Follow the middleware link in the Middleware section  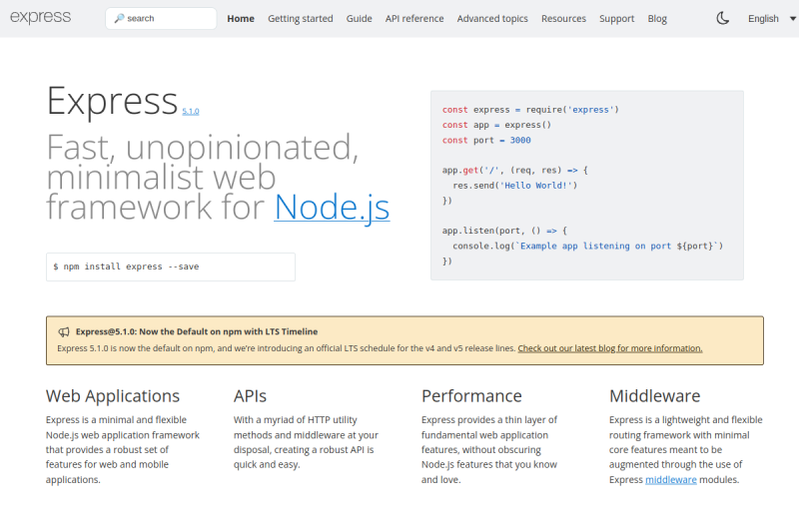pos(670,479)
